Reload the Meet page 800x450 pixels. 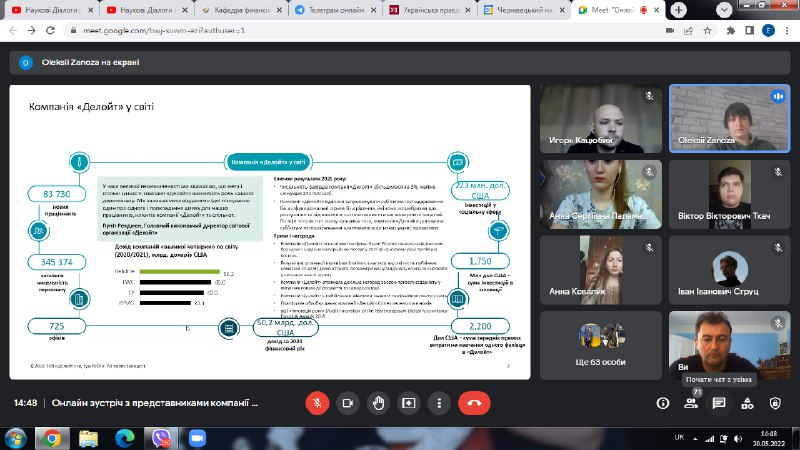click(x=50, y=31)
